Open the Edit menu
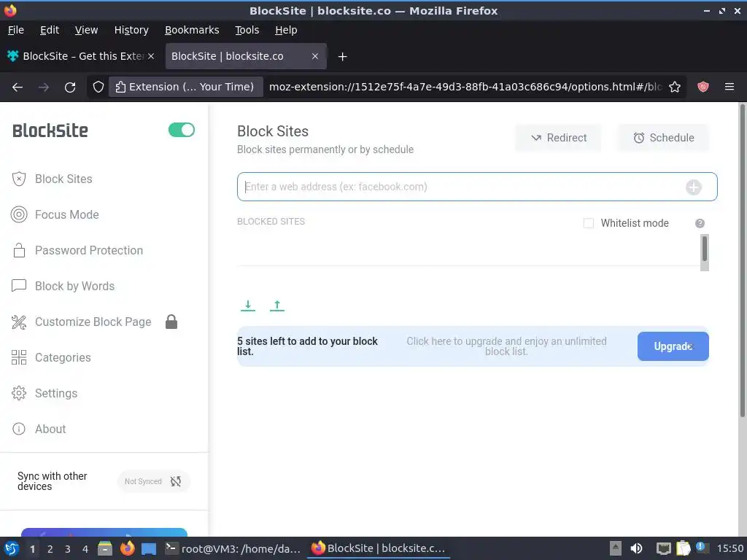The width and height of the screenshot is (747, 560). (50, 30)
